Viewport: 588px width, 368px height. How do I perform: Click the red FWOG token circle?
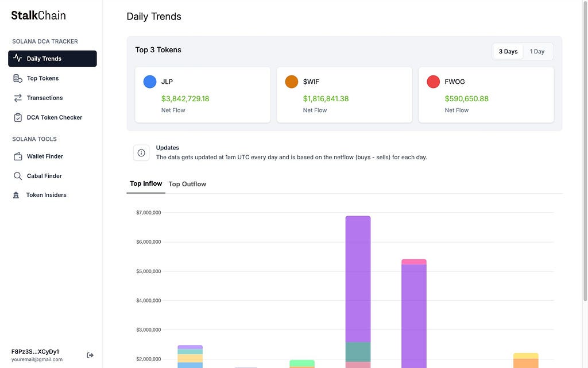pyautogui.click(x=433, y=82)
